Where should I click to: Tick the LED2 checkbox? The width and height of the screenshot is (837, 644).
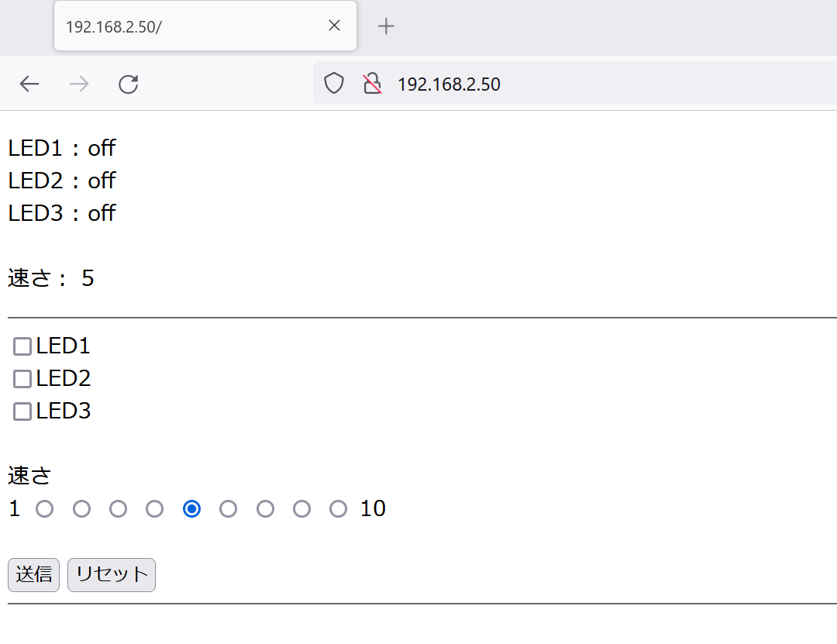(x=22, y=379)
